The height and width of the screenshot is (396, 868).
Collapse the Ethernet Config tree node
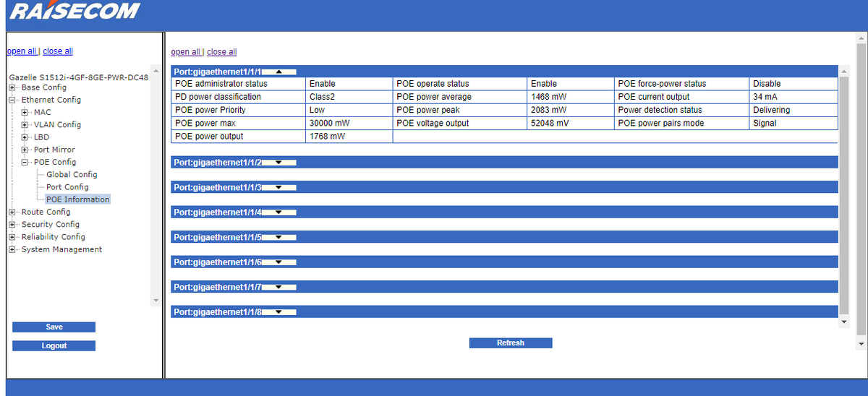[x=12, y=100]
